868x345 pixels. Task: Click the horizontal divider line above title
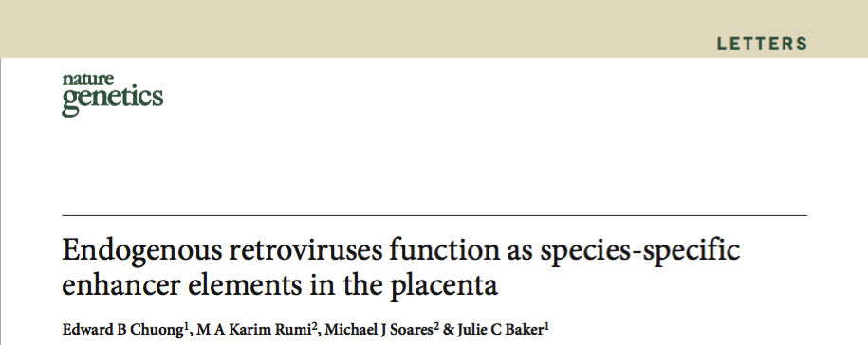[434, 214]
